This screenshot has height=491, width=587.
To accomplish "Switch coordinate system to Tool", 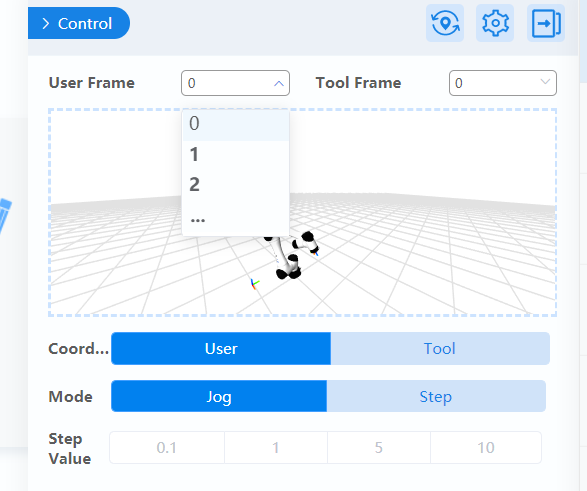I will [x=440, y=348].
